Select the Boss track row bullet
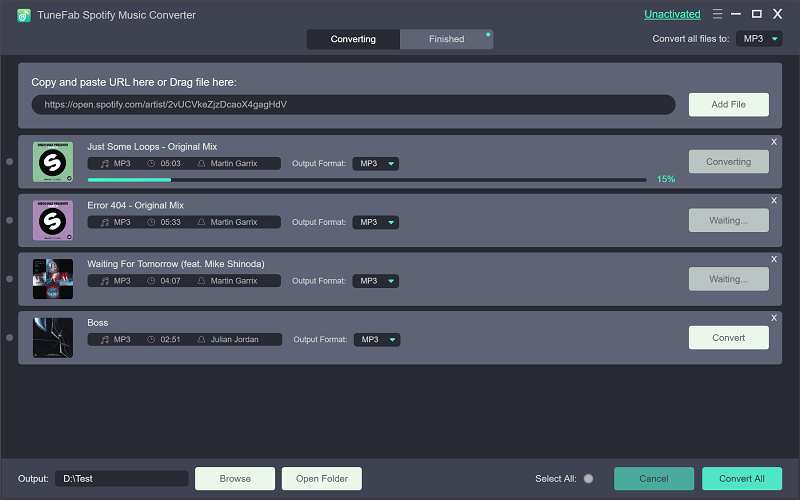Image resolution: width=800 pixels, height=500 pixels. point(10,338)
